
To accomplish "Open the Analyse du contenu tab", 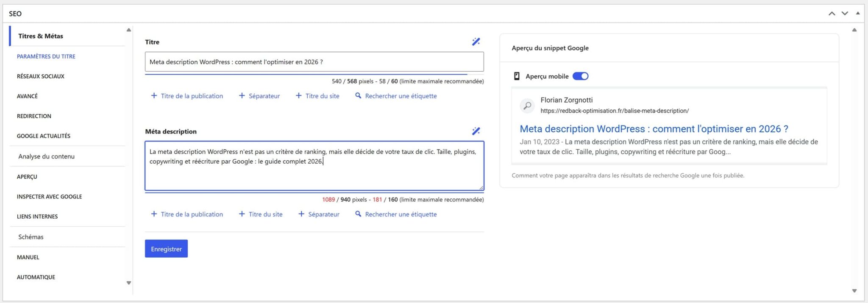I will click(46, 156).
